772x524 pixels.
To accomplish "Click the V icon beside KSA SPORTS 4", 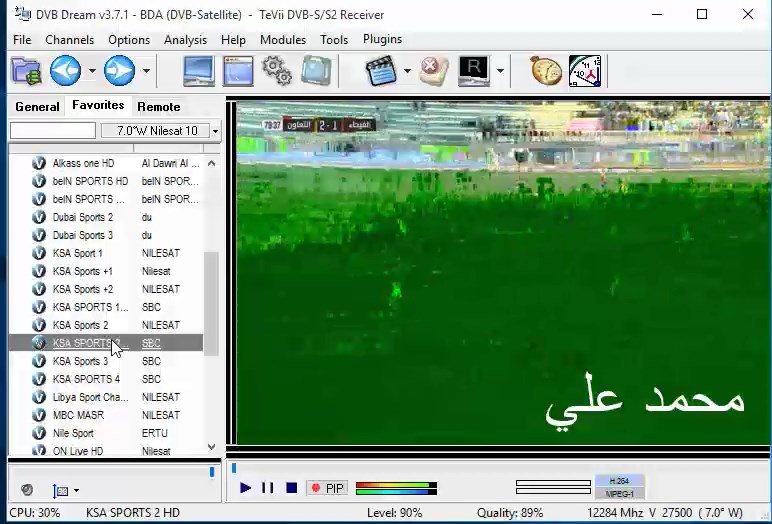I will 39,379.
